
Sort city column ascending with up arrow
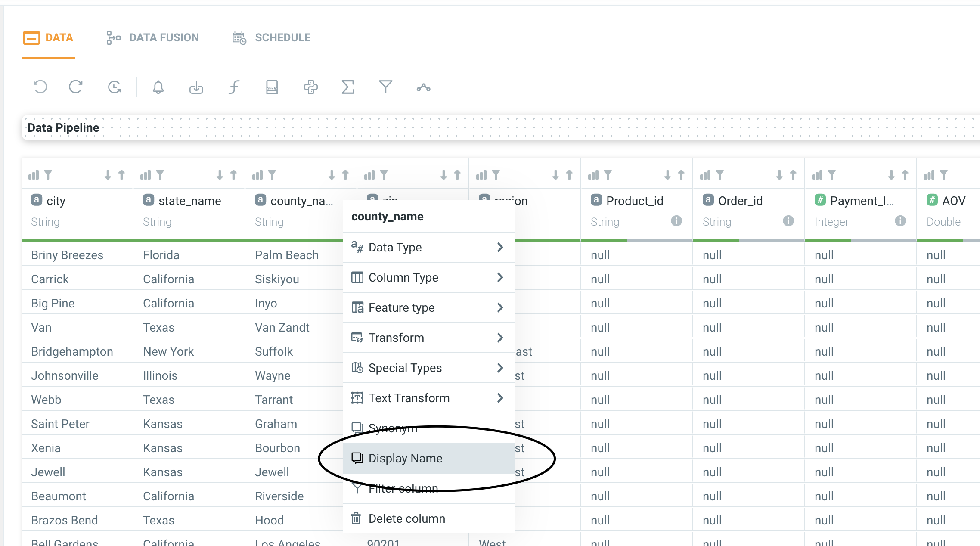pyautogui.click(x=121, y=175)
